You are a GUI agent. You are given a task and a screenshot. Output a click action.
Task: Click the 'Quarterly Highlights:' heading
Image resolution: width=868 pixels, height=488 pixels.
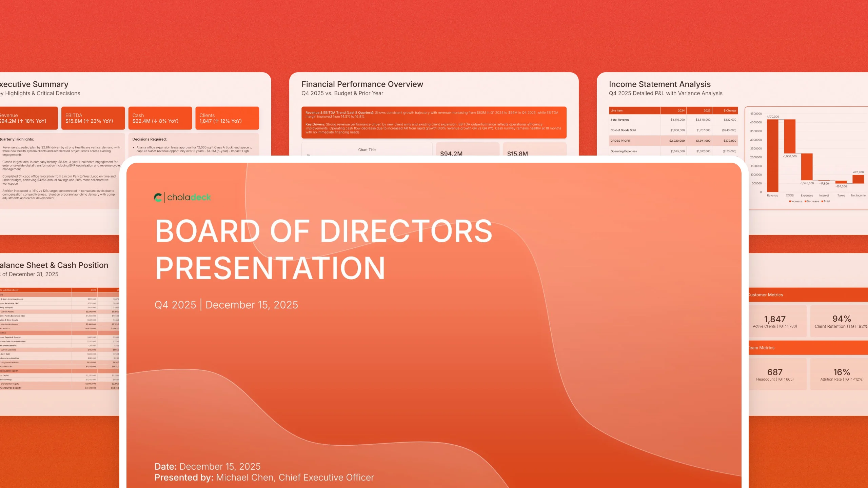pyautogui.click(x=17, y=139)
